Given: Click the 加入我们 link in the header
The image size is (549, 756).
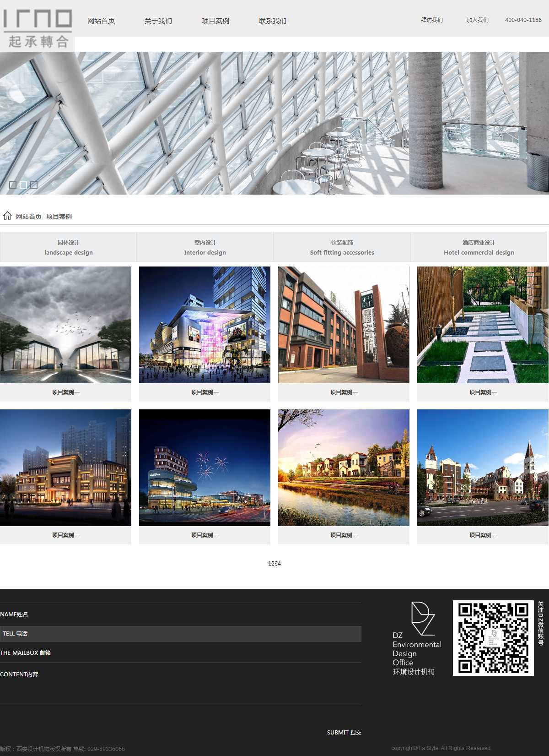Looking at the screenshot, I should pyautogui.click(x=477, y=20).
